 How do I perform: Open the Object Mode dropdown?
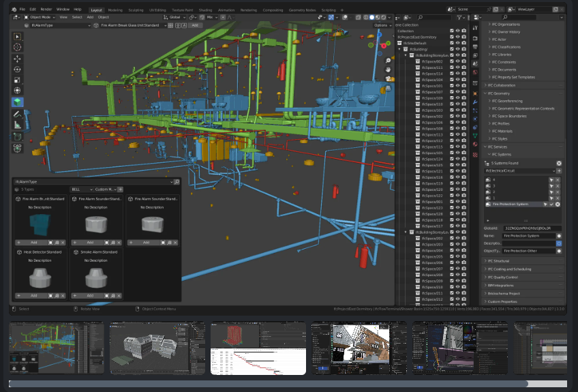(40, 17)
